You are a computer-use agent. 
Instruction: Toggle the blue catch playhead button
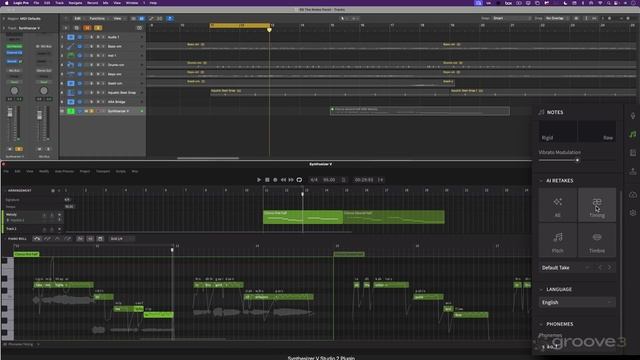click(170, 18)
